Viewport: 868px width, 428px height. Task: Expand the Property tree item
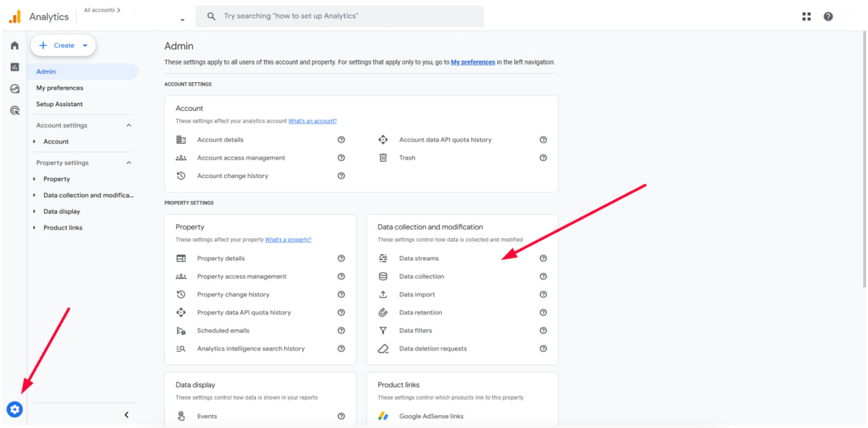pos(35,179)
